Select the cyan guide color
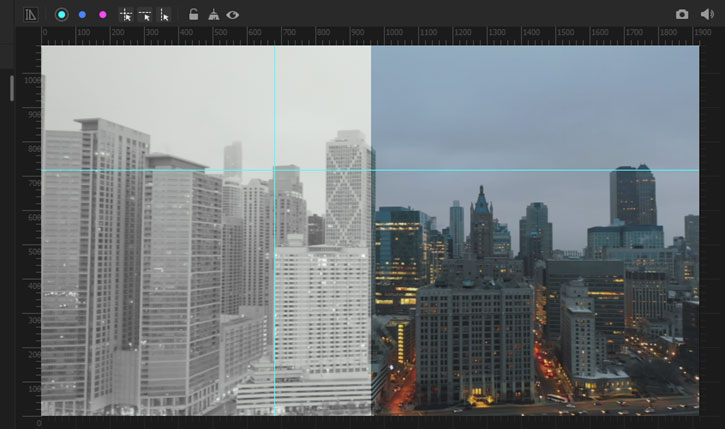 61,15
